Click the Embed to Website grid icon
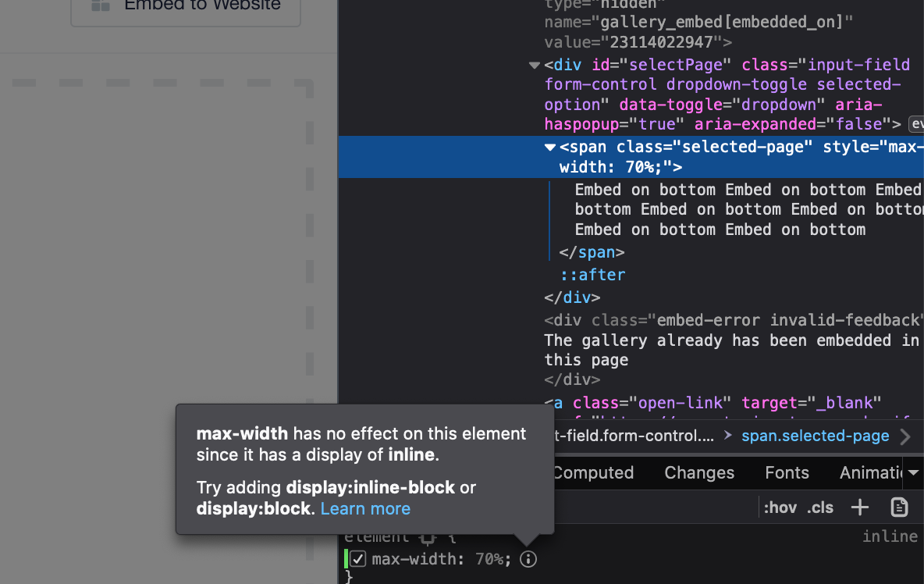The height and width of the screenshot is (584, 924). pos(101,5)
